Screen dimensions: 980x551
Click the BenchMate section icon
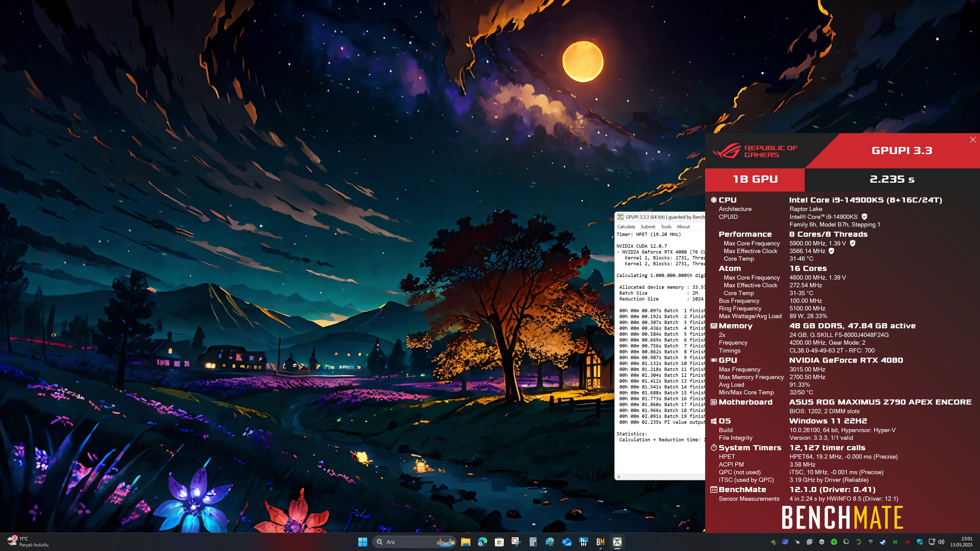coord(714,490)
